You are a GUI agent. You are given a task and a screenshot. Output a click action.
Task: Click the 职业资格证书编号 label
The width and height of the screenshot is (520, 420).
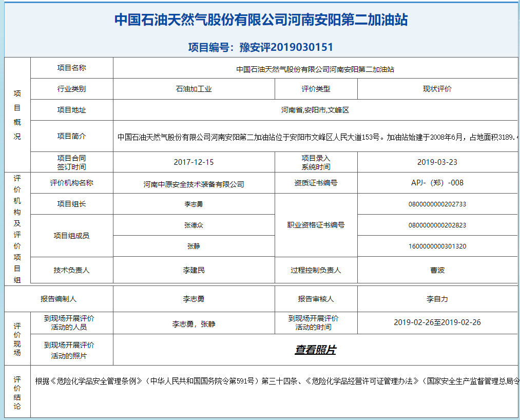pyautogui.click(x=316, y=225)
